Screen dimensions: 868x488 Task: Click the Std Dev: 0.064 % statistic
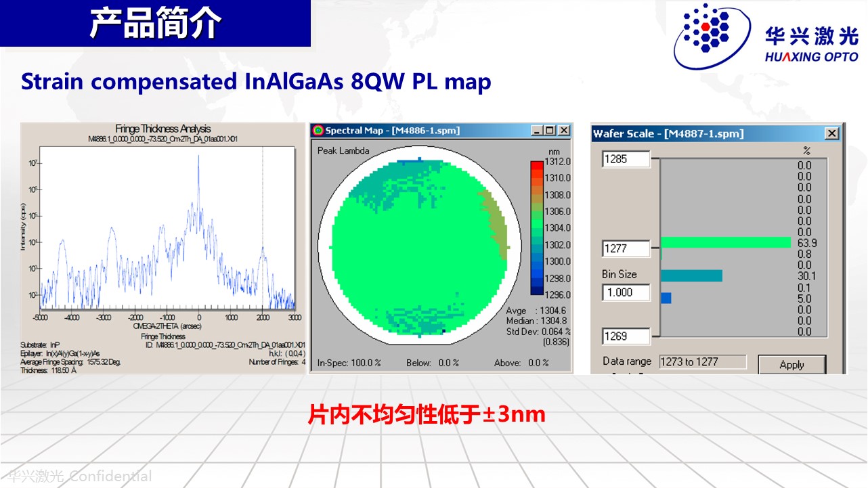point(538,331)
